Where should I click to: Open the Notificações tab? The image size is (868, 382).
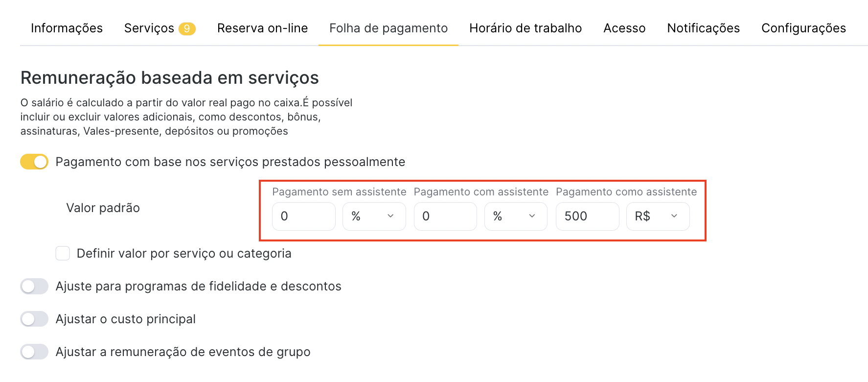point(703,28)
